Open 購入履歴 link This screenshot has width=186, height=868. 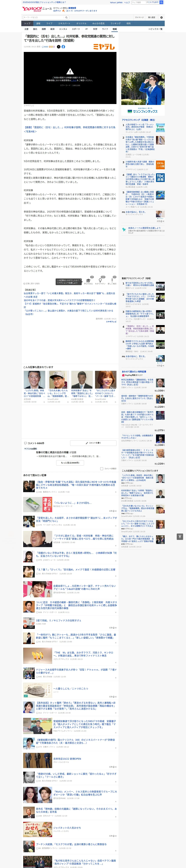152,17
